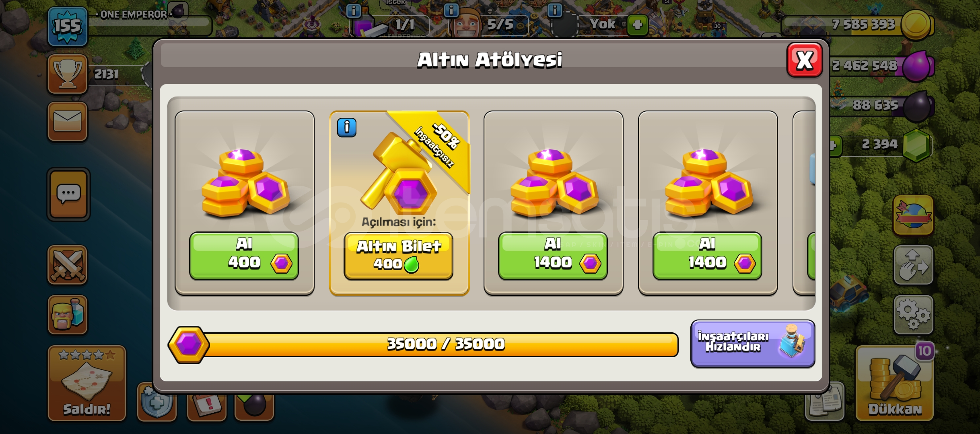Screen dimensions: 980x434
Task: Buy first pack with Al 400
Action: 244,256
